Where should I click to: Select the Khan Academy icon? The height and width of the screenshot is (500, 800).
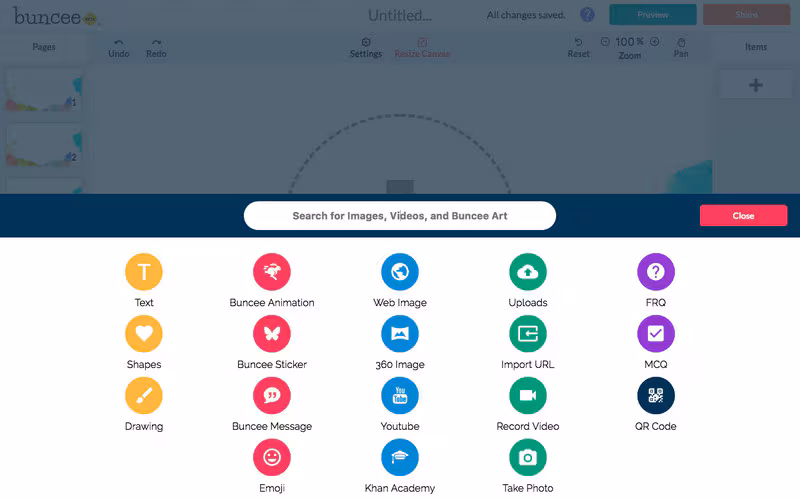click(400, 457)
